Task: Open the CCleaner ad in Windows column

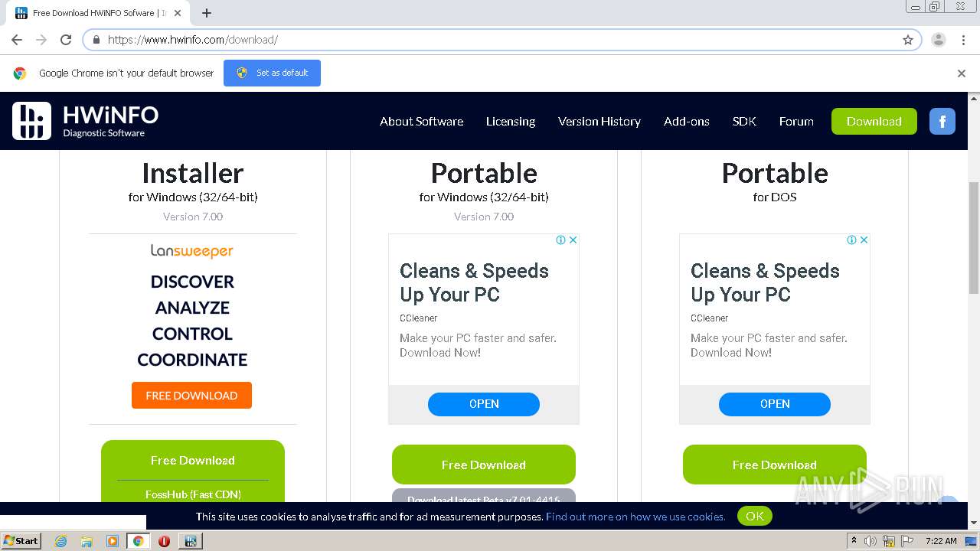Action: tap(484, 404)
